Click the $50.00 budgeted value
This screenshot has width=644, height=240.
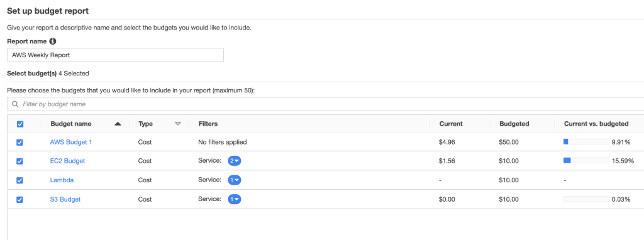click(509, 142)
